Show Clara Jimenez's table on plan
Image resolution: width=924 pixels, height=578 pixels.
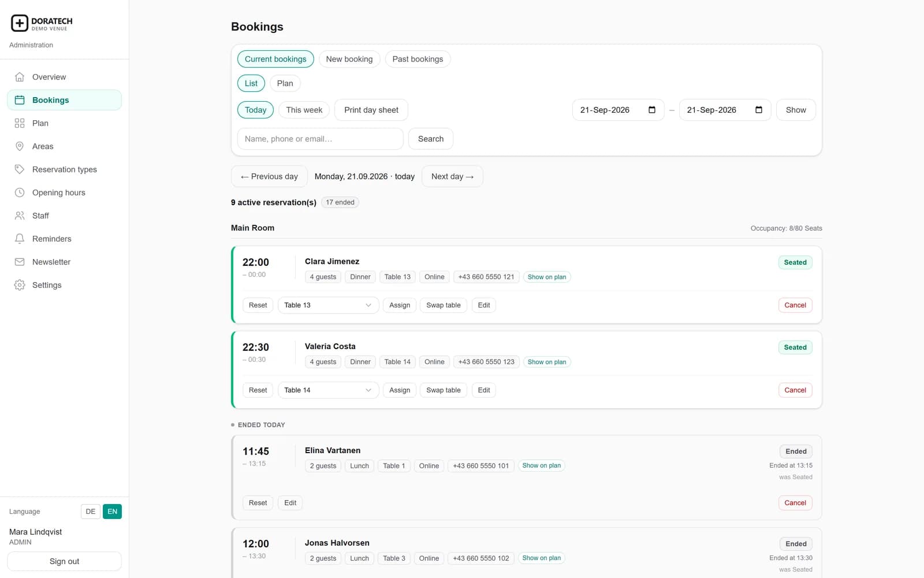coord(547,277)
